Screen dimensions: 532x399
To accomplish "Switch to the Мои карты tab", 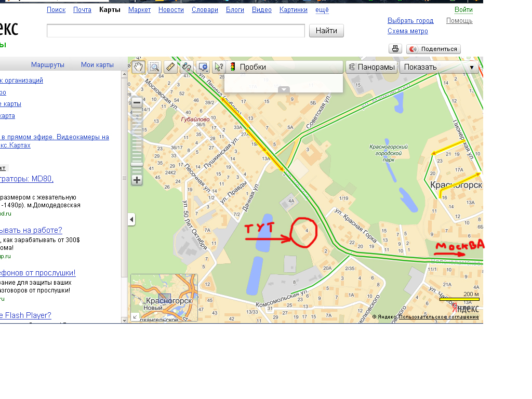I will pos(97,65).
